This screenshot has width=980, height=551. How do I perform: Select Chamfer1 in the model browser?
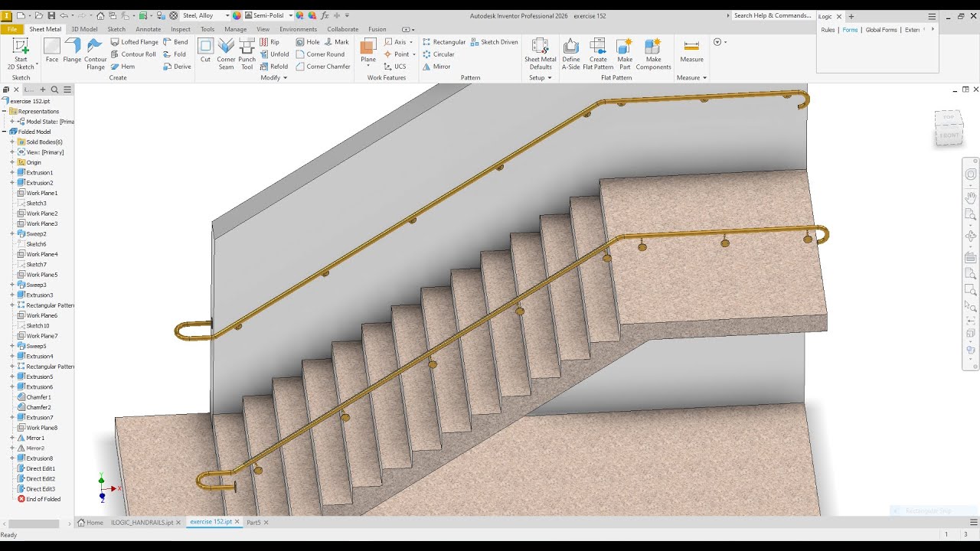coord(34,397)
